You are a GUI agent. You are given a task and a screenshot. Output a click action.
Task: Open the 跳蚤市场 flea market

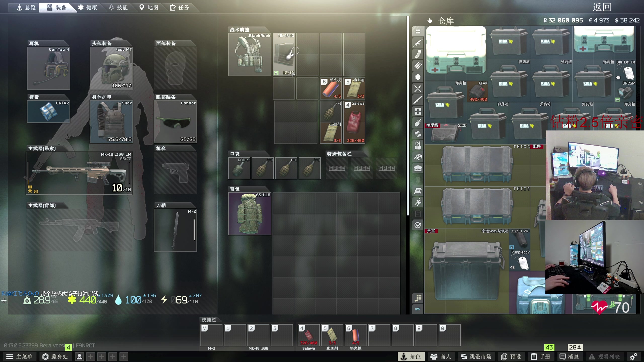[476, 356]
